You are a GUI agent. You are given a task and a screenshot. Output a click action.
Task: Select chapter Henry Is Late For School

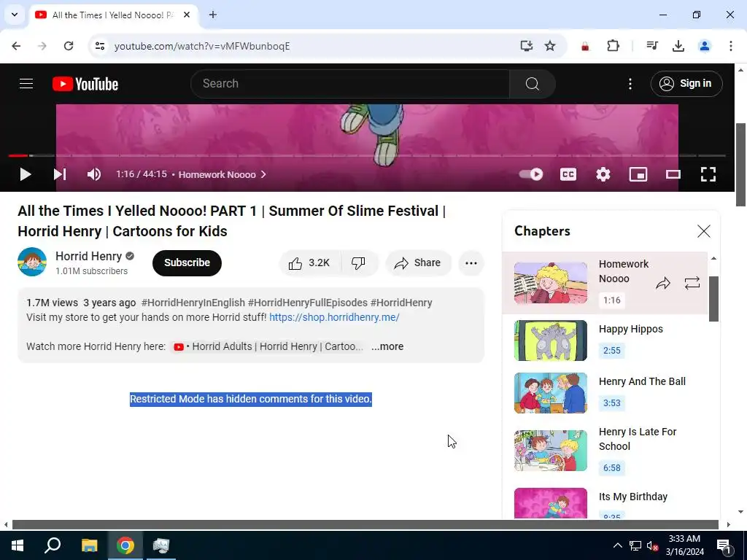605,451
